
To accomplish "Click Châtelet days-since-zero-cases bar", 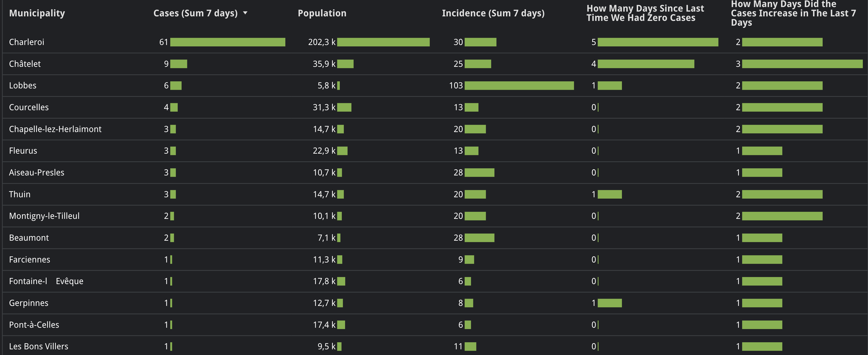I will [x=646, y=64].
